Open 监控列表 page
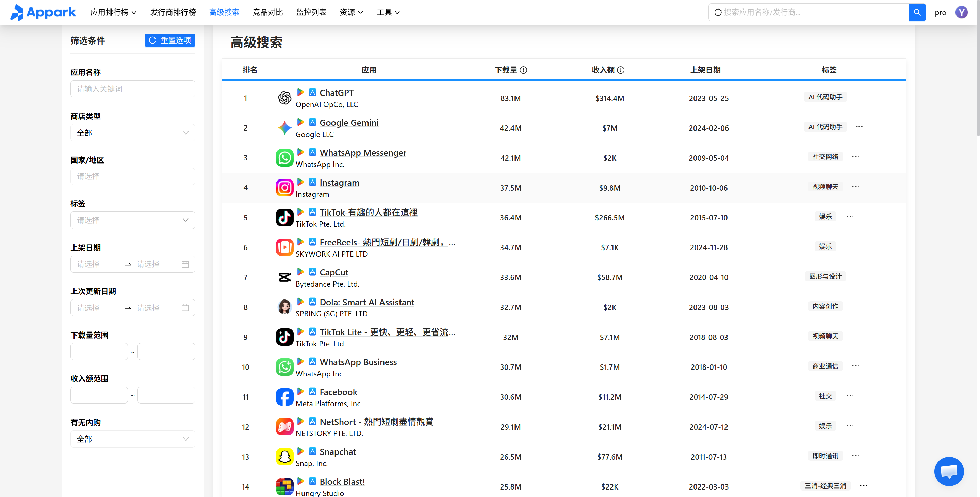The height and width of the screenshot is (497, 980). [311, 12]
